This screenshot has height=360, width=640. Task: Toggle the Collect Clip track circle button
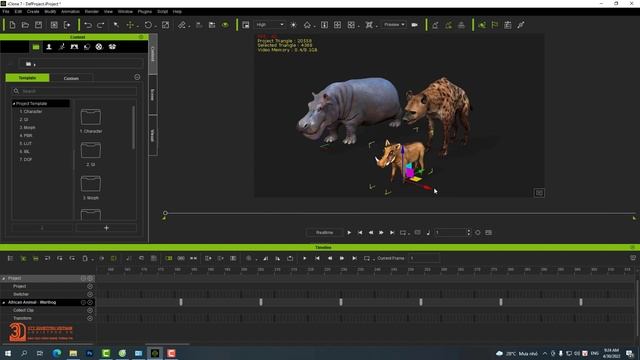[90, 310]
